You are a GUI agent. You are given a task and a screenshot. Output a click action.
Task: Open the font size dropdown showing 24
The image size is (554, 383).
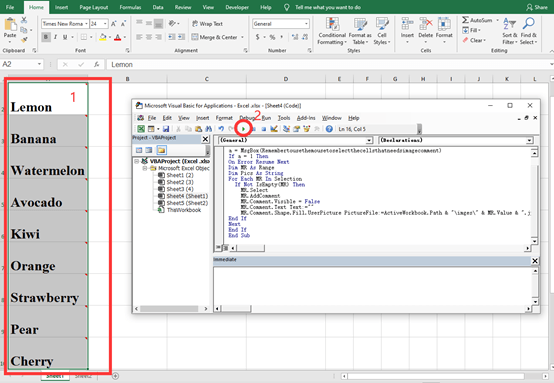(x=105, y=24)
